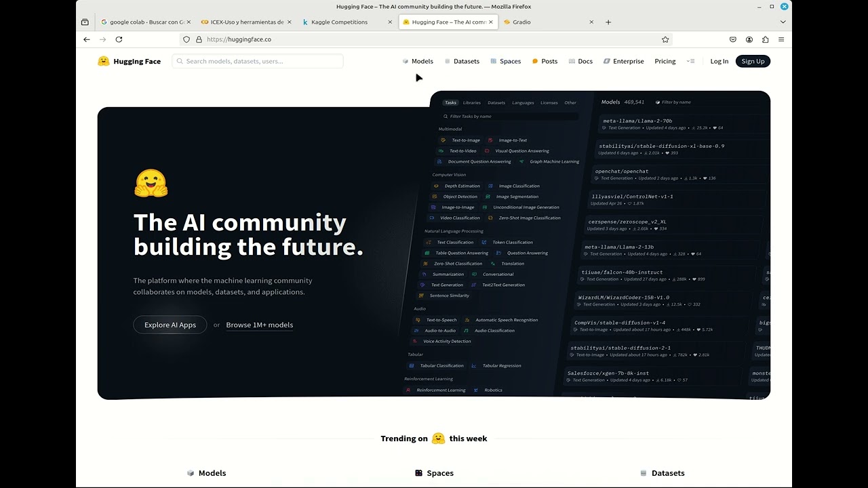Click the tracking protection shield icon
This screenshot has height=488, width=868.
pos(186,39)
